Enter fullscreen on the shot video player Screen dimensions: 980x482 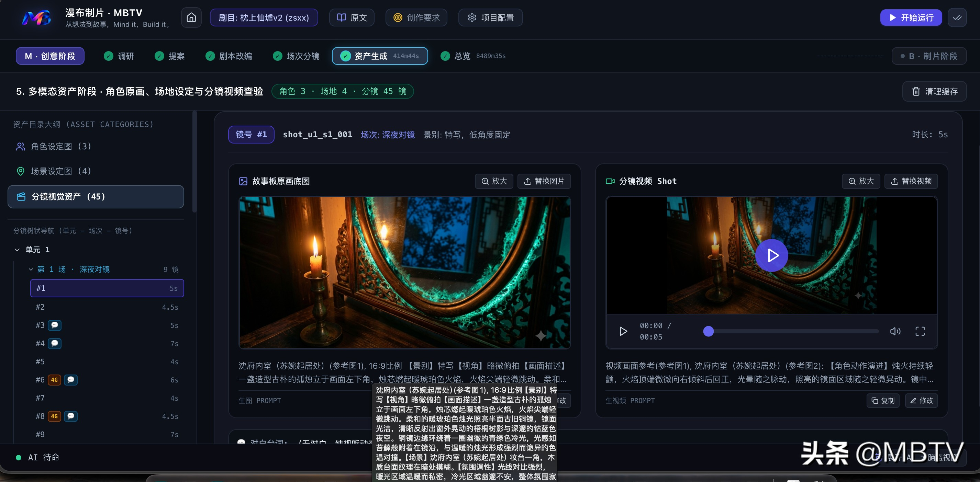[920, 331]
